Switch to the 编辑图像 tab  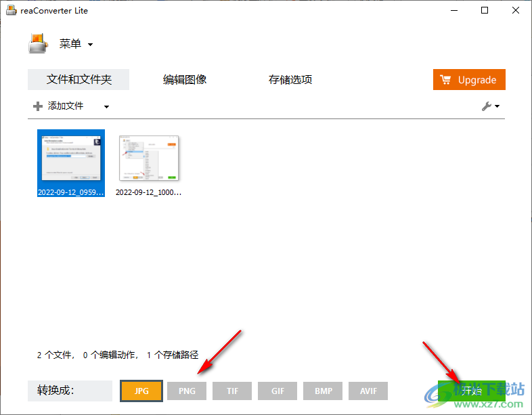(185, 79)
